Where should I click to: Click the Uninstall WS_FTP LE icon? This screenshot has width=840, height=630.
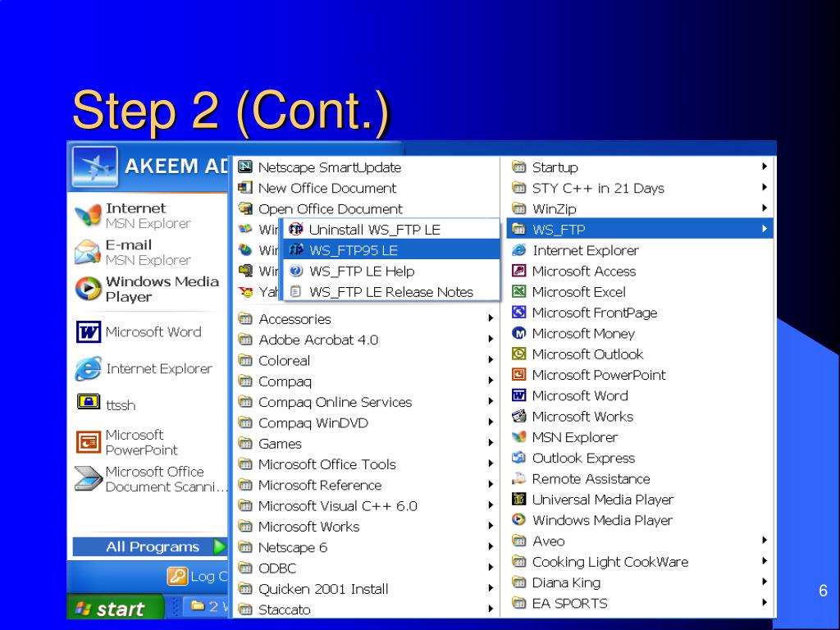(295, 230)
